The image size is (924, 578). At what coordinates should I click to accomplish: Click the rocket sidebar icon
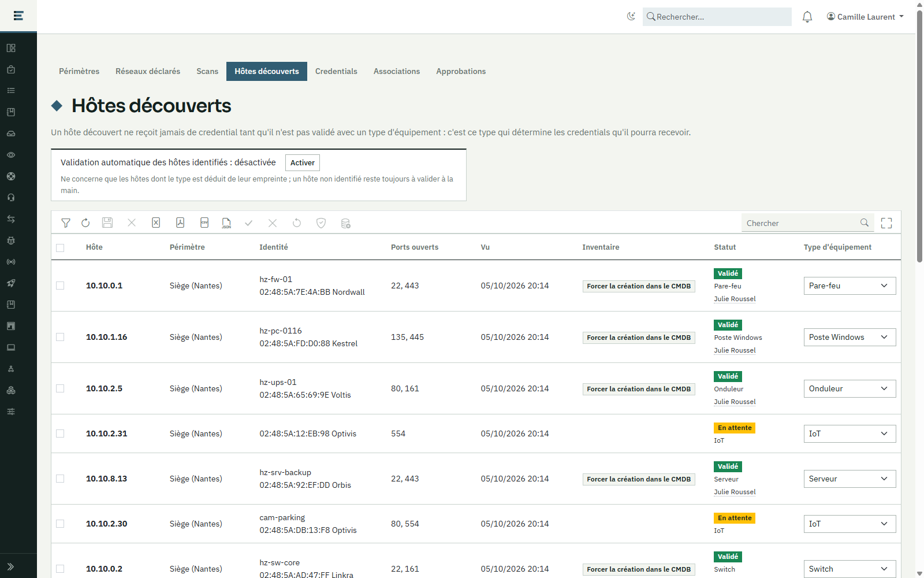[x=11, y=283]
